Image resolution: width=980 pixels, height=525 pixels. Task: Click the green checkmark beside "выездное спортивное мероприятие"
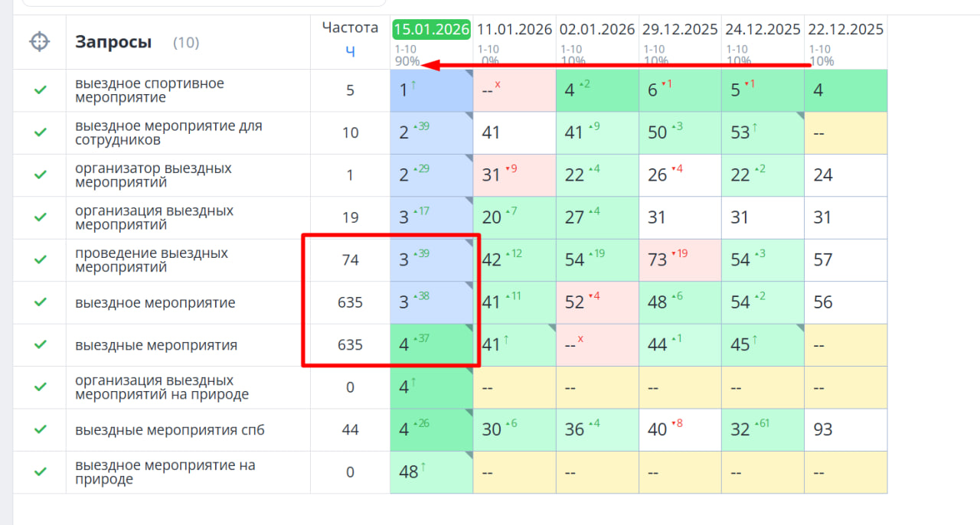(41, 90)
